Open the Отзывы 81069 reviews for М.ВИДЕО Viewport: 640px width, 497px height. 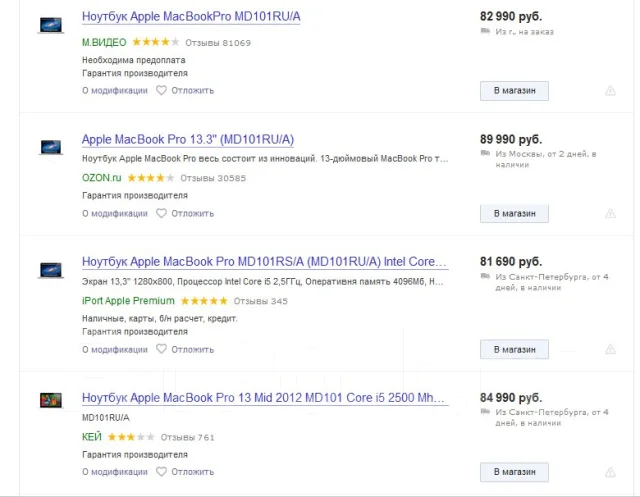[x=218, y=43]
